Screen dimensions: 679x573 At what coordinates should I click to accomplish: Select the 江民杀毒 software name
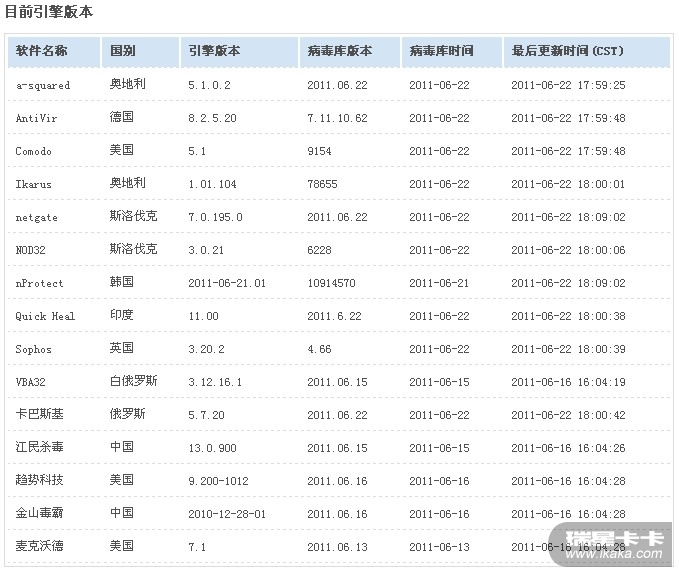point(39,447)
